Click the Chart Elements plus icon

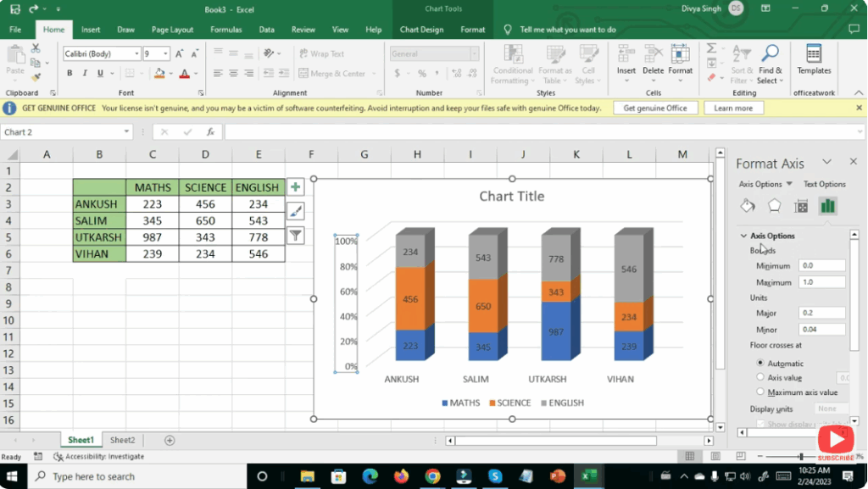(x=295, y=187)
